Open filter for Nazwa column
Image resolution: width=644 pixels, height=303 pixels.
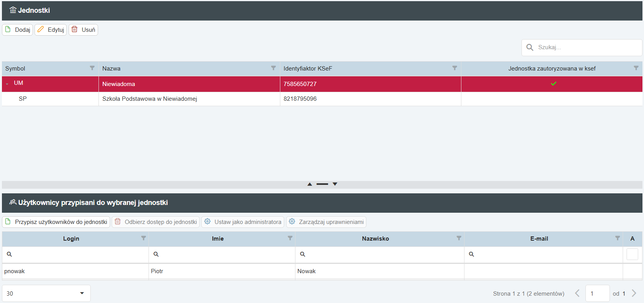point(273,68)
